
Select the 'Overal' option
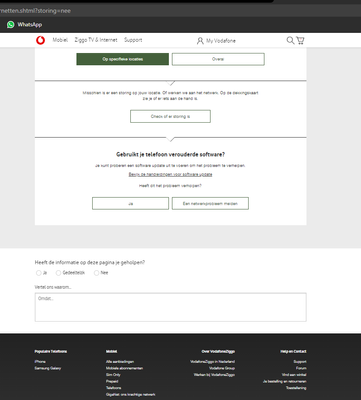tap(218, 59)
